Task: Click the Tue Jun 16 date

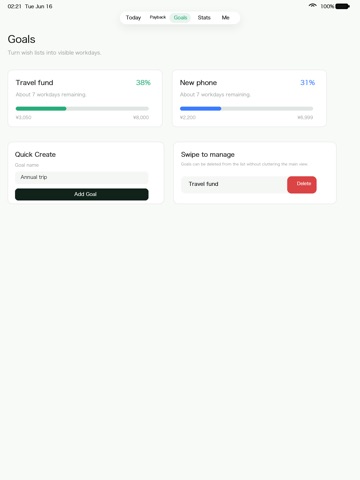Action: tap(39, 6)
